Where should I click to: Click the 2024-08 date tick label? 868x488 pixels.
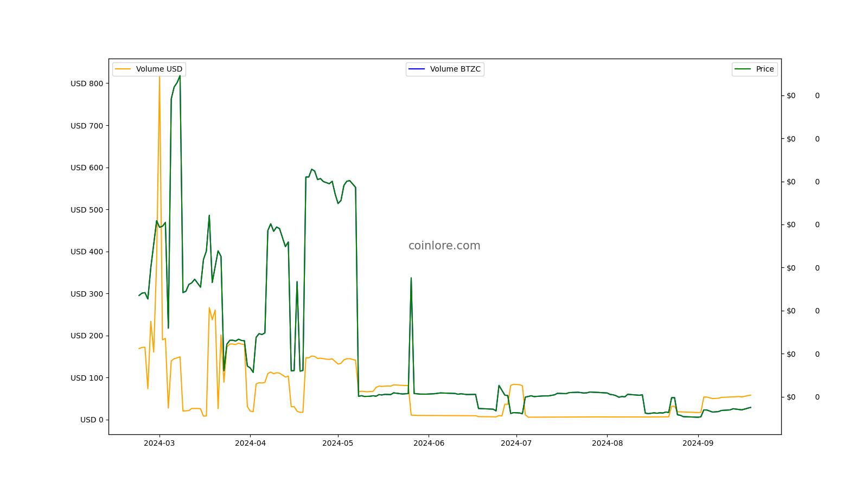[x=607, y=443]
